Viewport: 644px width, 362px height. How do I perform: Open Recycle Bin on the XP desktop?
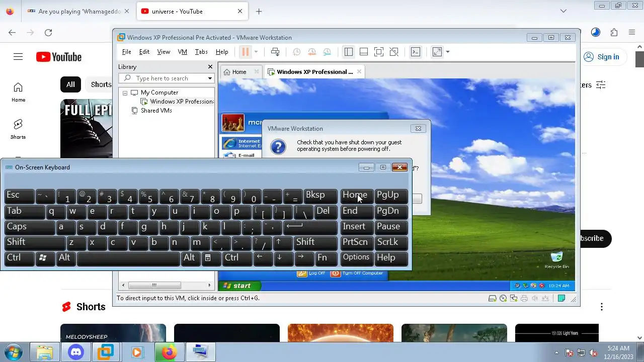(556, 260)
